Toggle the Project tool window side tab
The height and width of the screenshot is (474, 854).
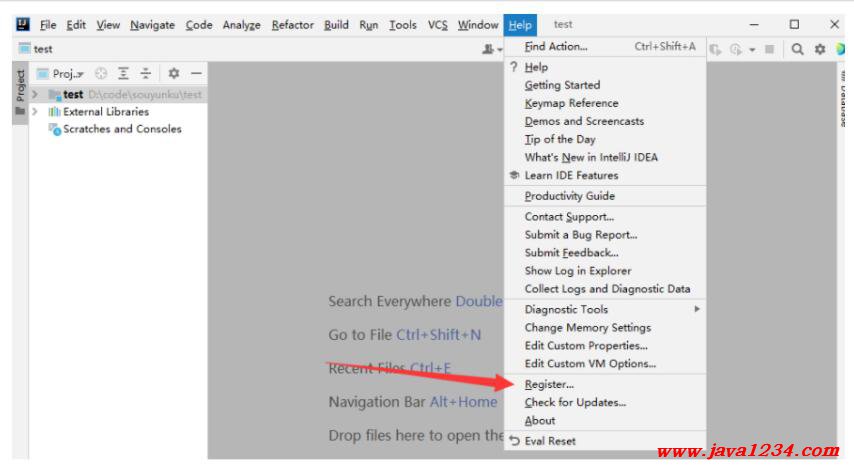point(19,86)
